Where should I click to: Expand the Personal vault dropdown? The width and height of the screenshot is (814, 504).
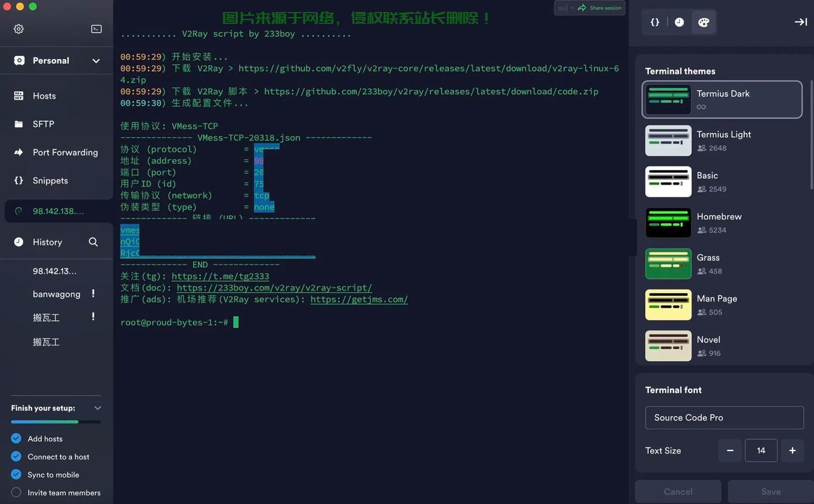click(96, 60)
